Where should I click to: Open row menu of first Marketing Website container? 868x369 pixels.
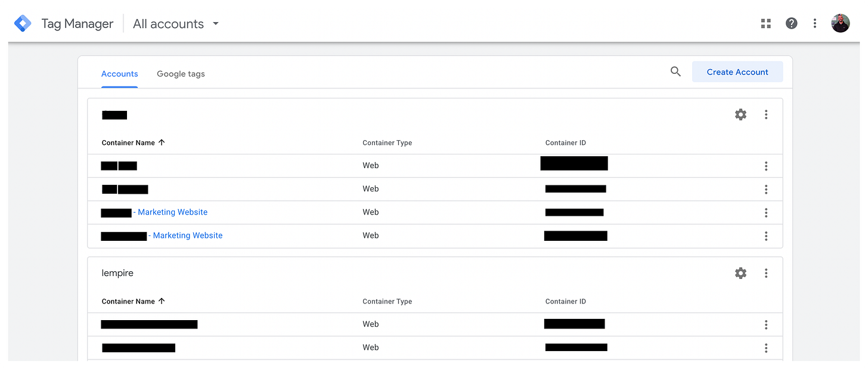[x=766, y=212]
